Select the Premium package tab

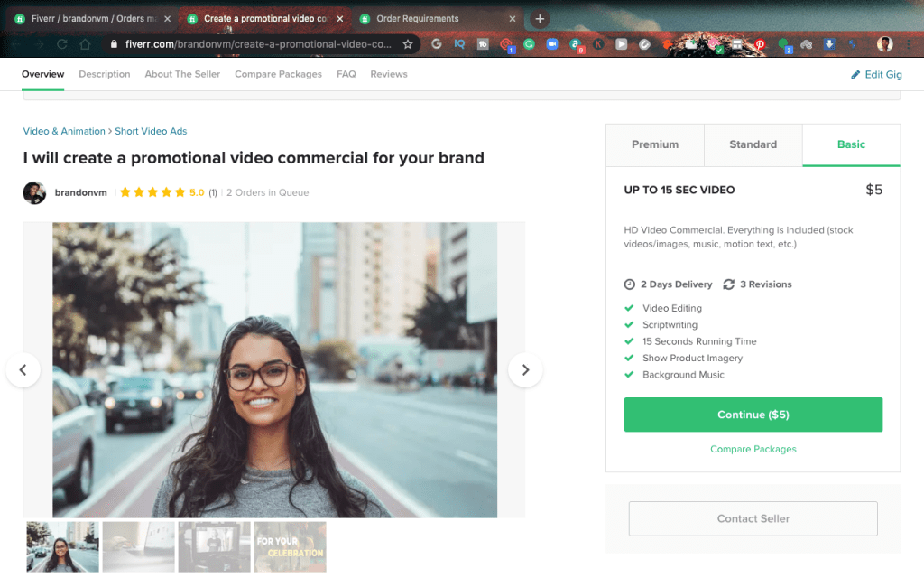tap(655, 144)
